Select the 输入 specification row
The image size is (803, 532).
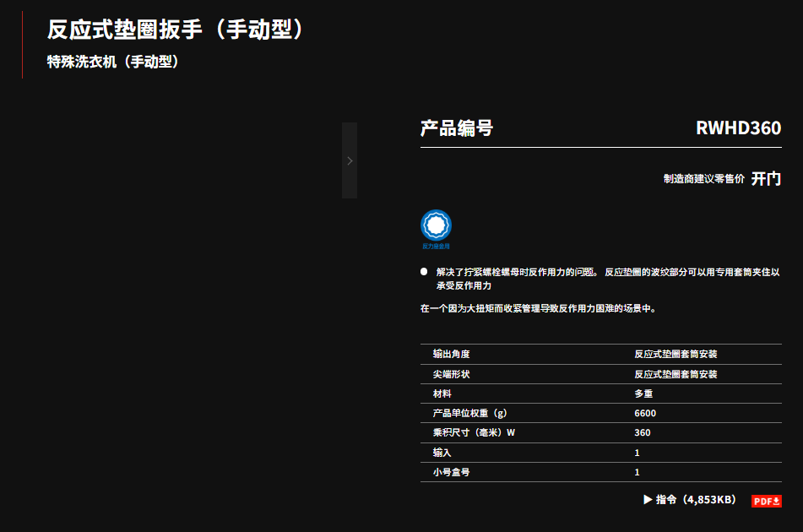click(600, 453)
